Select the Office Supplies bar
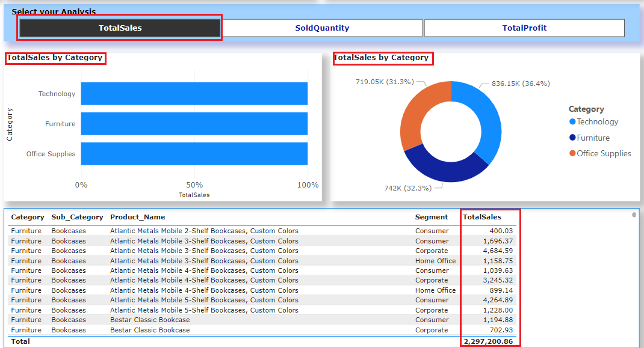 (193, 154)
